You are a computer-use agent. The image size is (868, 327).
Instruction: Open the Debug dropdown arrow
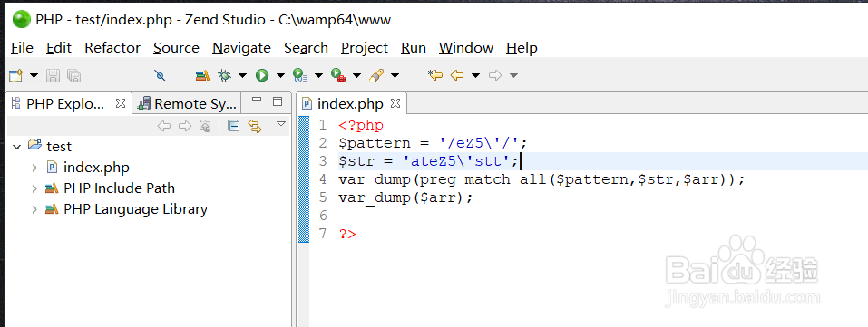tap(242, 75)
